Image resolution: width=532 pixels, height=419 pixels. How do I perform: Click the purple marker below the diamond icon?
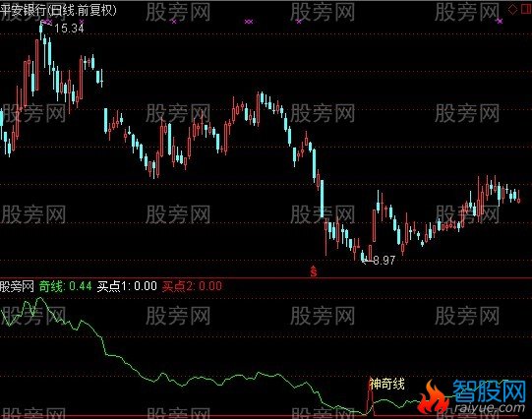coord(500,21)
